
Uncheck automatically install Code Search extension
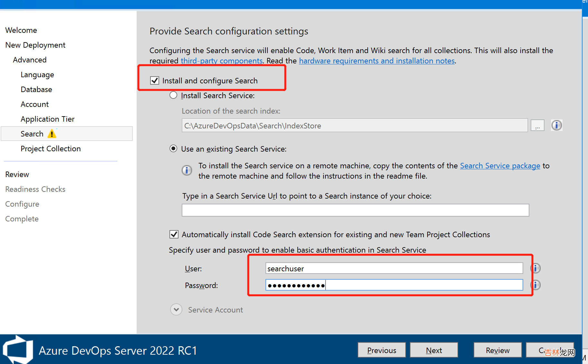point(174,234)
